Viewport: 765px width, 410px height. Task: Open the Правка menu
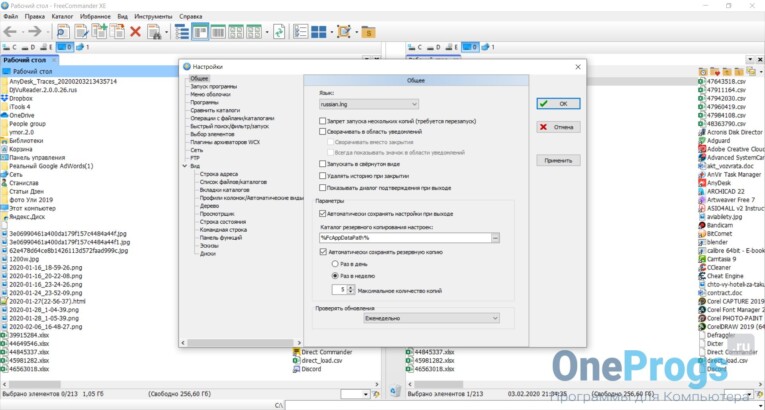coord(35,17)
